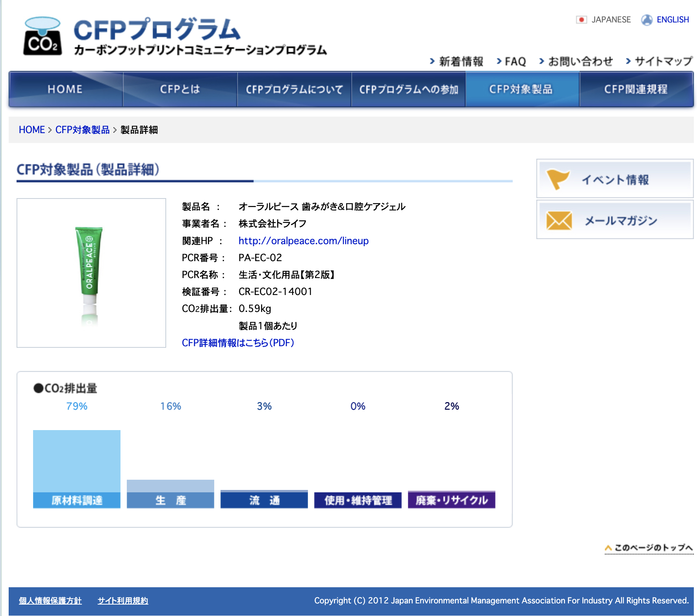Open the お問い合わせ contact link
This screenshot has height=616, width=697.
click(580, 61)
